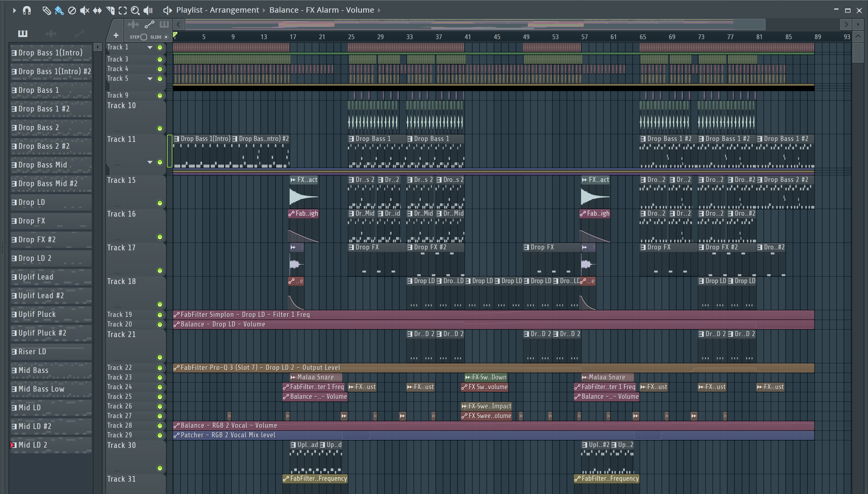The height and width of the screenshot is (494, 868).
Task: Collapse the Track 1 group arrow
Action: click(x=150, y=48)
